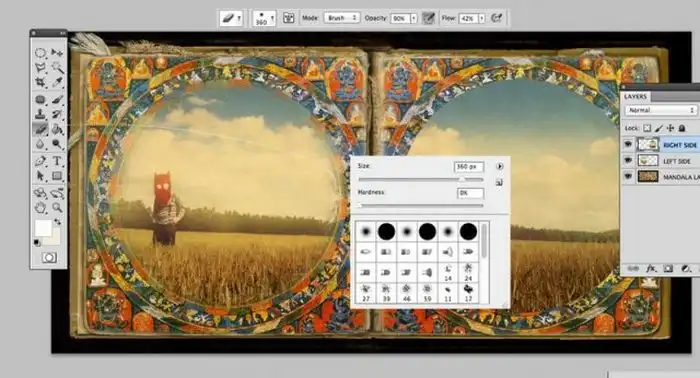Create new preset from this brush
The height and width of the screenshot is (378, 700).
coord(499,182)
